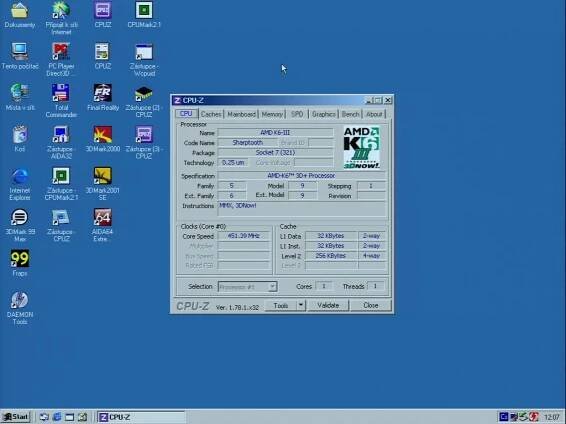The width and height of the screenshot is (566, 424).
Task: Click the Cores value field
Action: pyautogui.click(x=323, y=286)
